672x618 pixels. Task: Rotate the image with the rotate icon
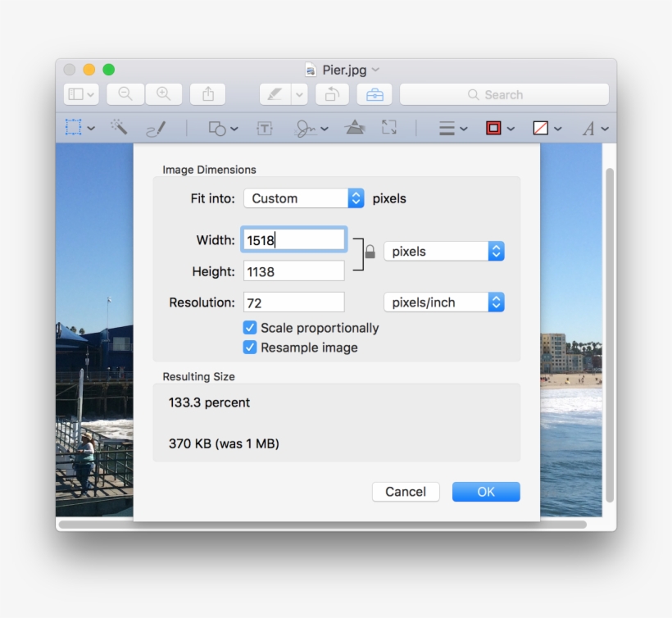pyautogui.click(x=331, y=94)
